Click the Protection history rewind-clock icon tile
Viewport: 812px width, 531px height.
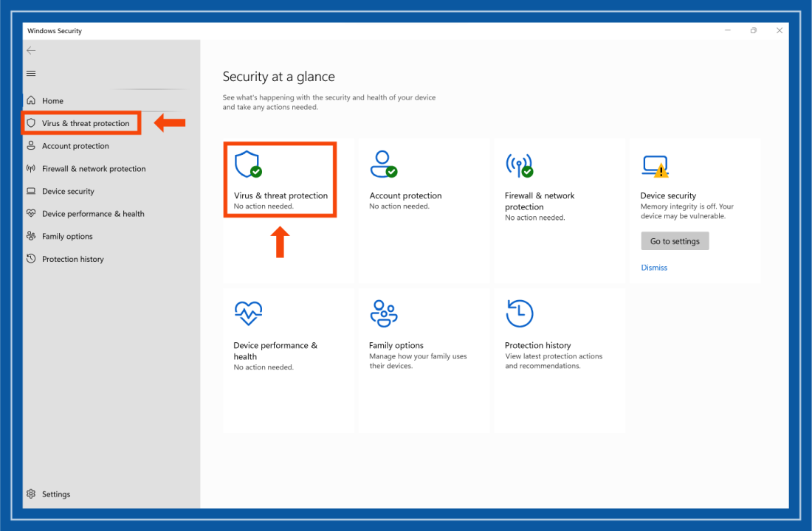520,313
